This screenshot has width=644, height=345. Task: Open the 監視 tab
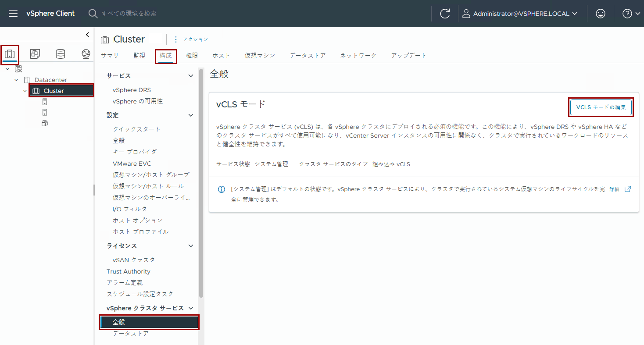pos(140,56)
